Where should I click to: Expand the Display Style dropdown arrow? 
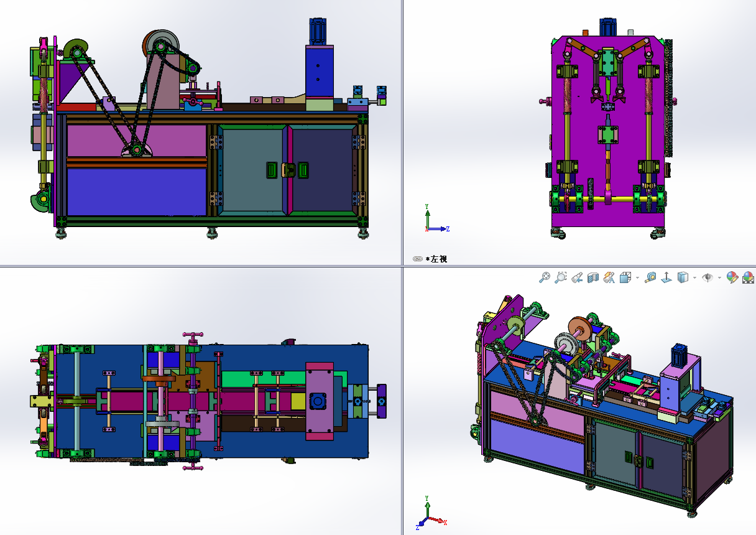click(694, 278)
